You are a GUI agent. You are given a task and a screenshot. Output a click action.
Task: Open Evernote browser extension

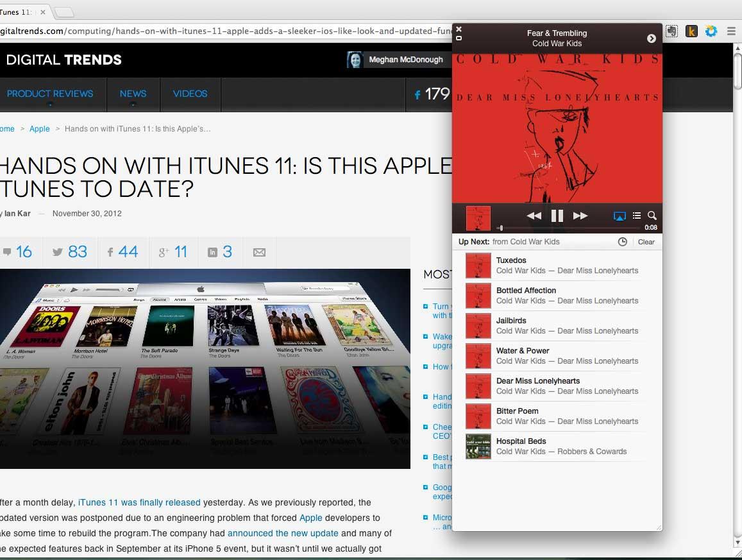671,31
